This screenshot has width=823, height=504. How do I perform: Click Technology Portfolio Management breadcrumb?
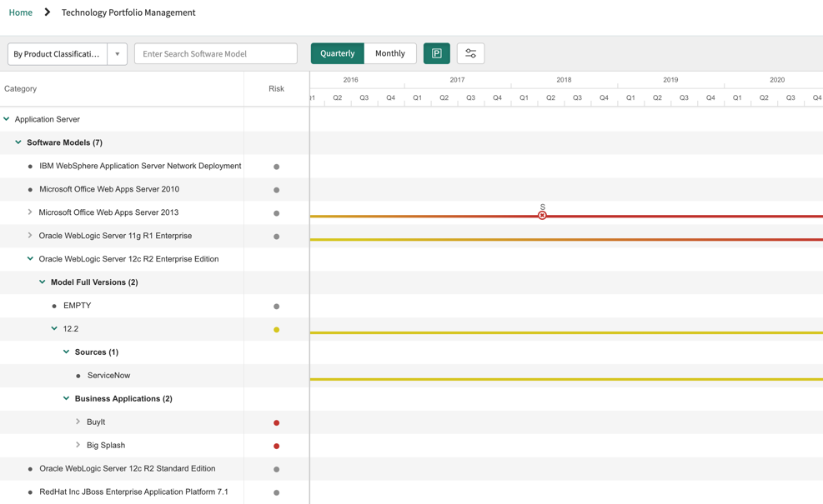click(128, 12)
